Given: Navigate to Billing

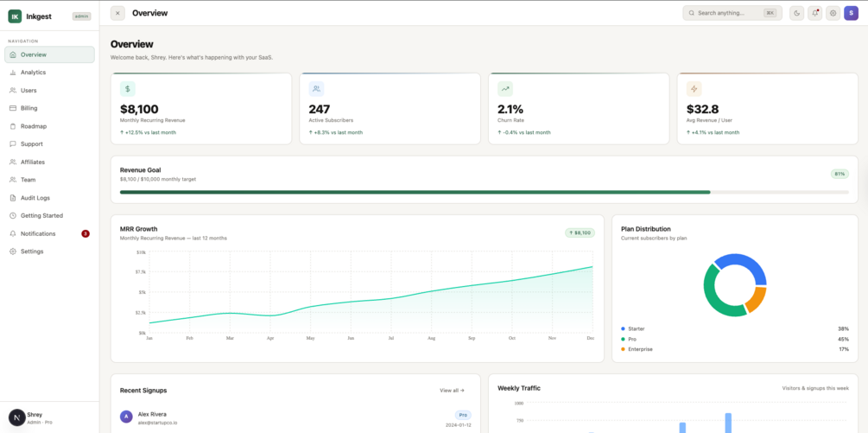Looking at the screenshot, I should pos(49,109).
